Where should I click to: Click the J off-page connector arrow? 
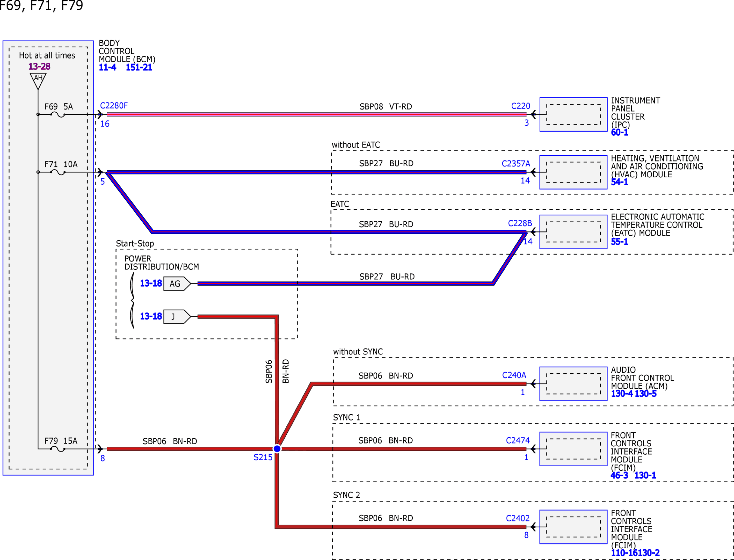177,317
